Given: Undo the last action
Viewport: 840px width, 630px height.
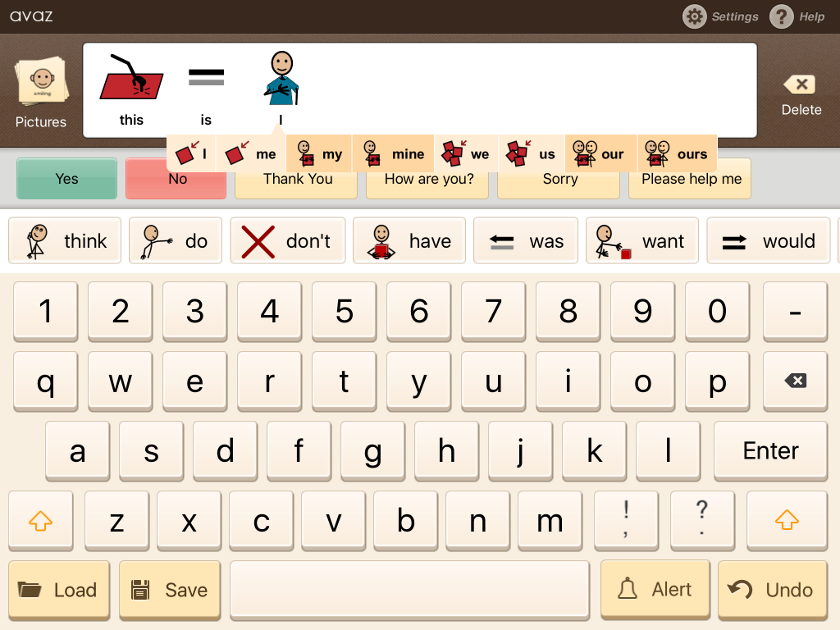Looking at the screenshot, I should [x=773, y=590].
